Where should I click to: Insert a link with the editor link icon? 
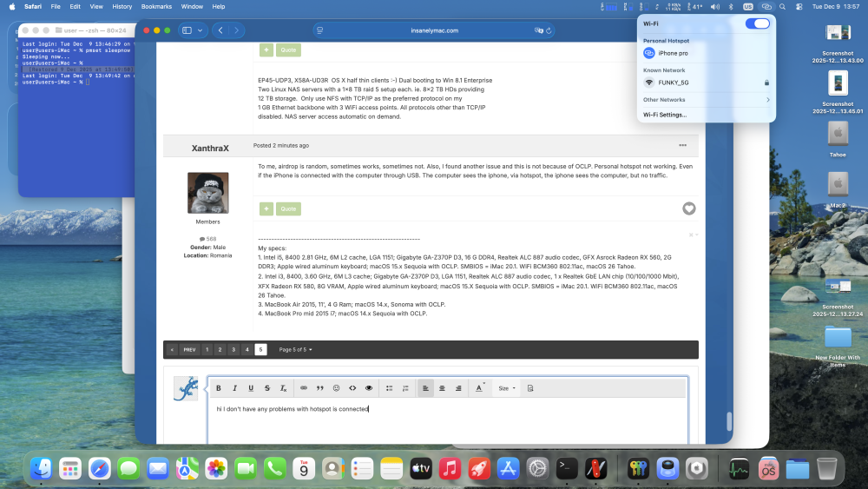(x=303, y=388)
